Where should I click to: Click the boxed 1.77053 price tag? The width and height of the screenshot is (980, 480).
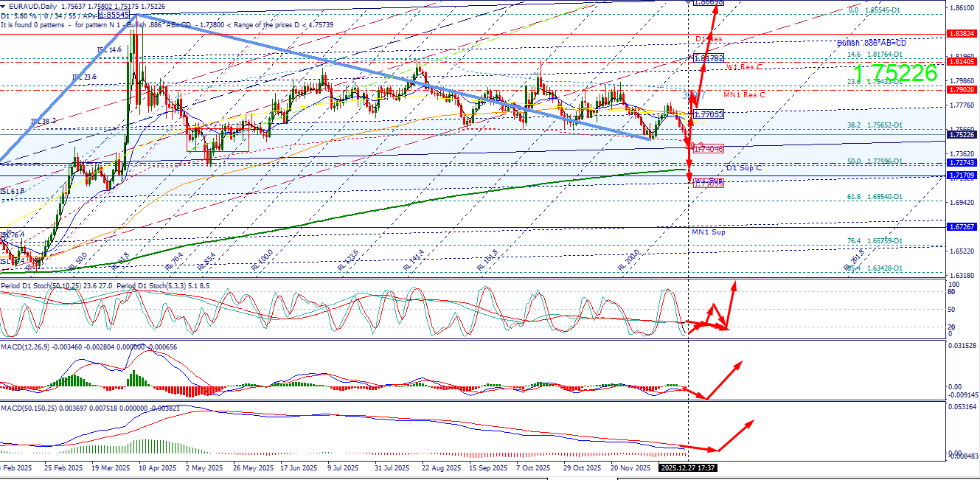coord(709,114)
